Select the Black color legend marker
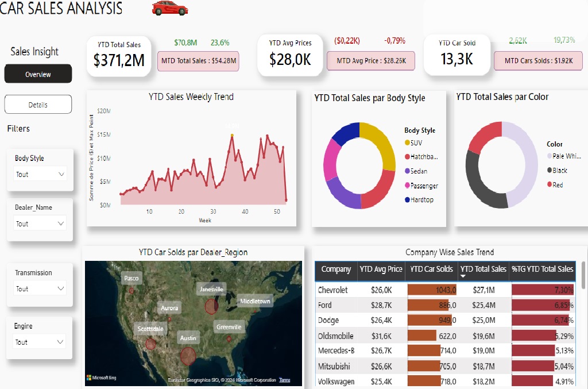588x389 pixels. point(550,170)
